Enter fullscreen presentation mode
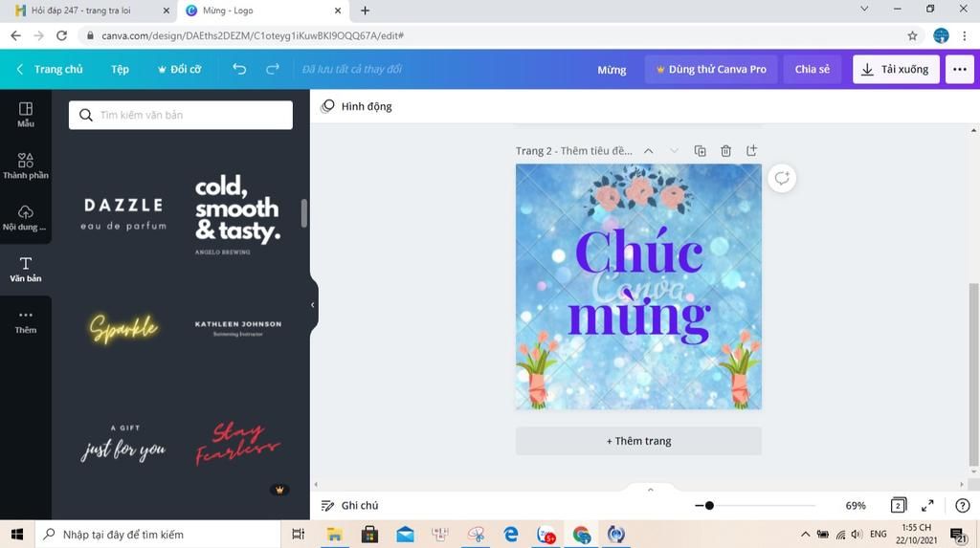Screen dimensions: 980x548 (x=927, y=506)
